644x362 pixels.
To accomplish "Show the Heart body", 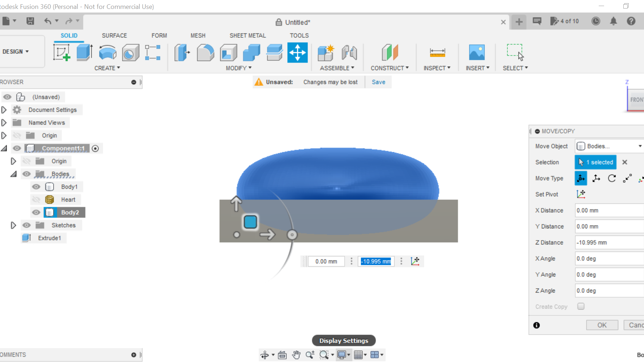I will tap(36, 199).
